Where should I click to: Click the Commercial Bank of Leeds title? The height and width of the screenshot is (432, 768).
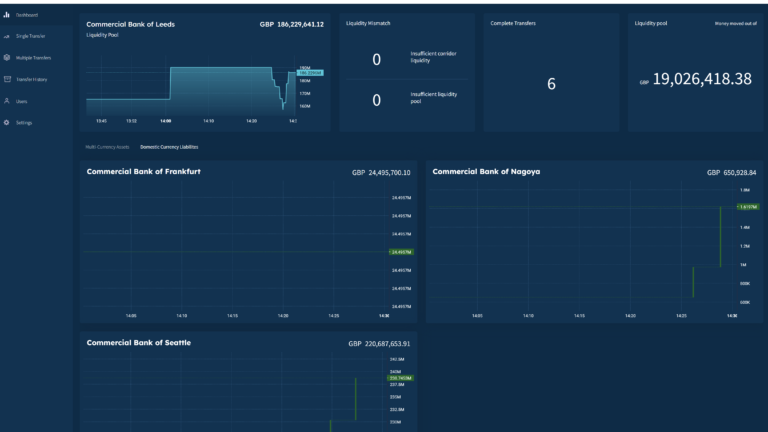tap(130, 24)
